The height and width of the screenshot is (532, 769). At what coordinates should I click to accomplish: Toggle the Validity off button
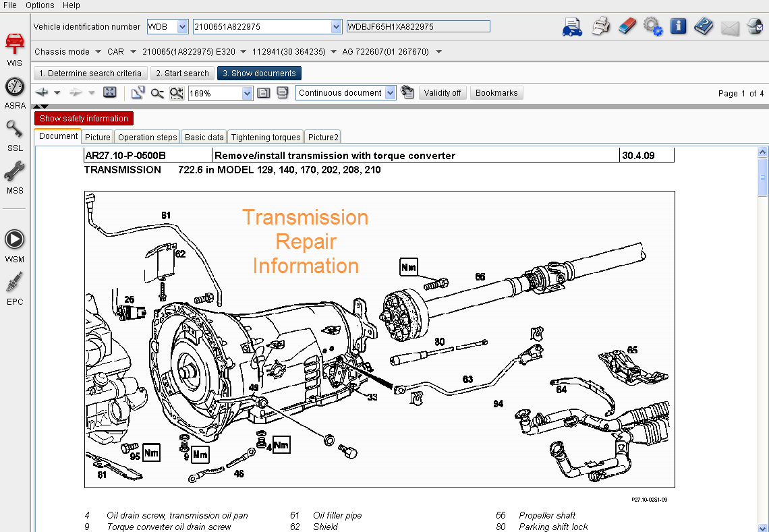tap(443, 93)
